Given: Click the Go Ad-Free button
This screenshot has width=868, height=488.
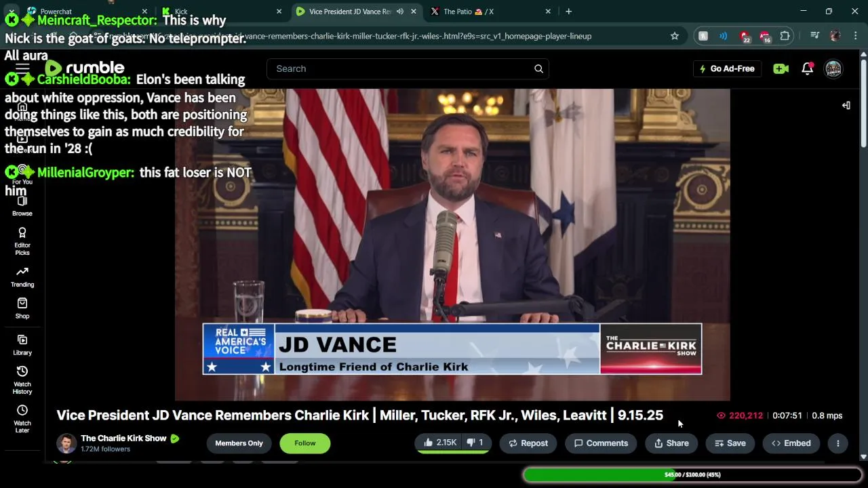Looking at the screenshot, I should pos(726,68).
